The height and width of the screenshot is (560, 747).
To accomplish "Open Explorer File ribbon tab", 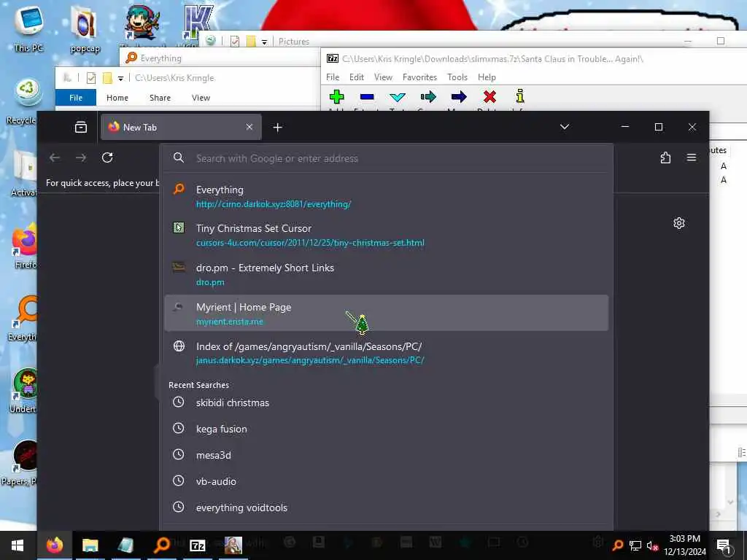I will pyautogui.click(x=76, y=98).
